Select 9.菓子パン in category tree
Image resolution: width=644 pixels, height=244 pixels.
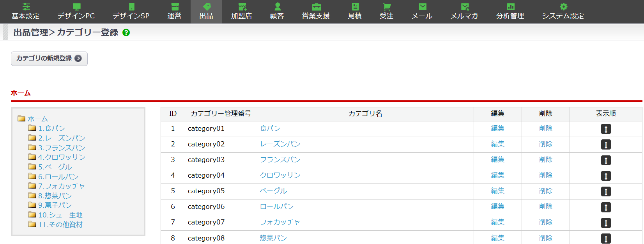(55, 205)
